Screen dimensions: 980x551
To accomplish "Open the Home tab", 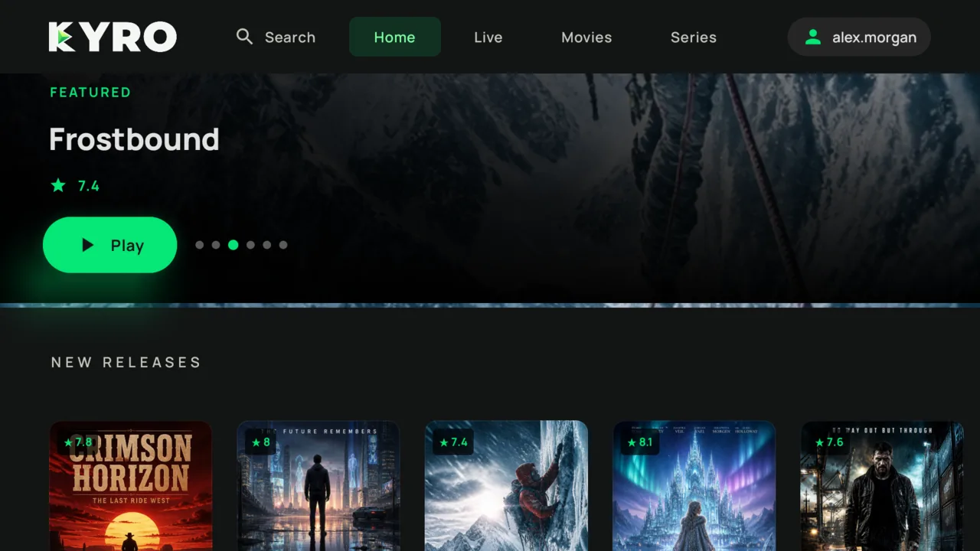I will (x=395, y=37).
